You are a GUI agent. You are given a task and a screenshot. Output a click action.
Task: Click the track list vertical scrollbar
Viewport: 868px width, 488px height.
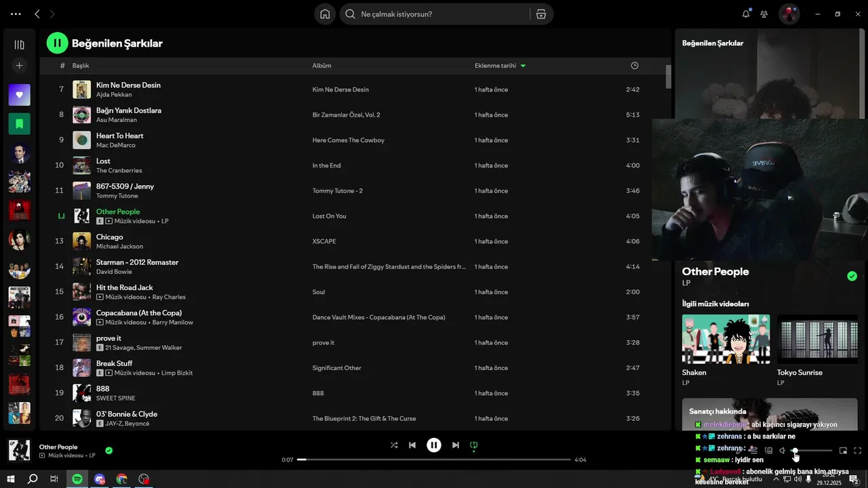coord(668,76)
